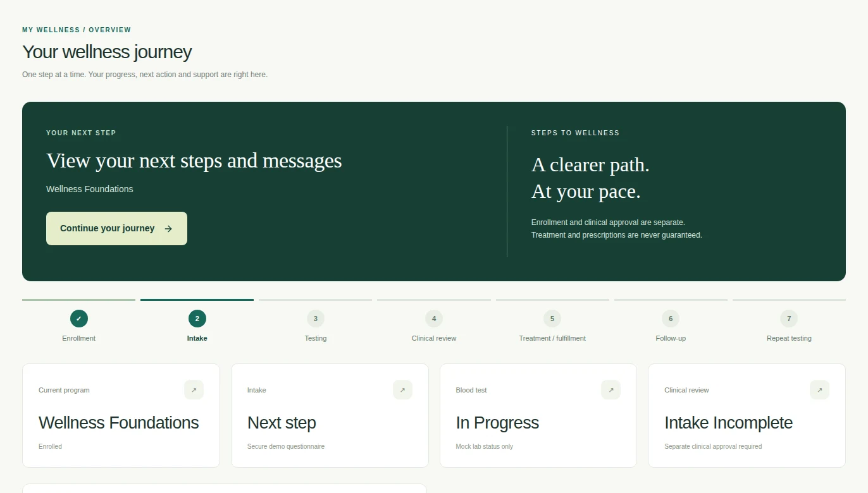Click the YOUR NEXT STEP label

[81, 133]
